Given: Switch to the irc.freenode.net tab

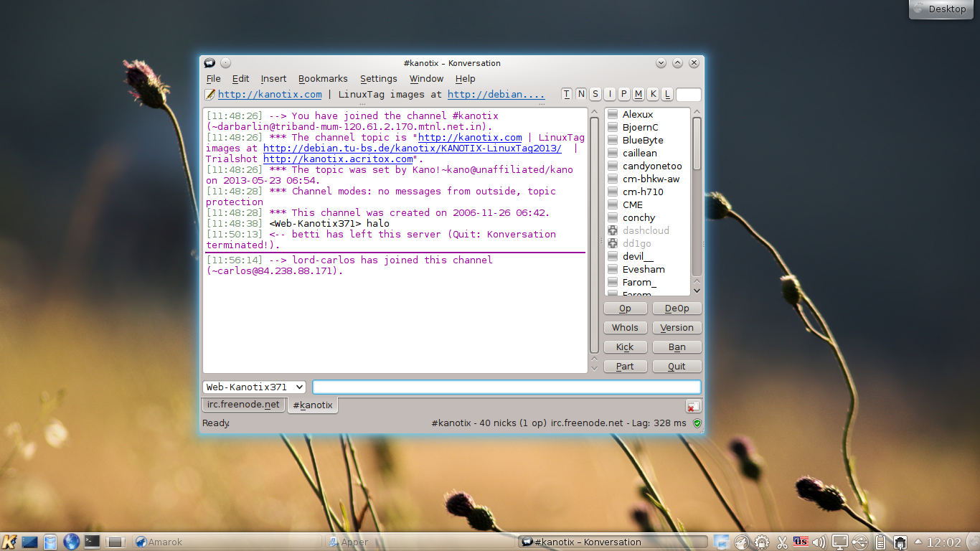Looking at the screenshot, I should pos(243,405).
